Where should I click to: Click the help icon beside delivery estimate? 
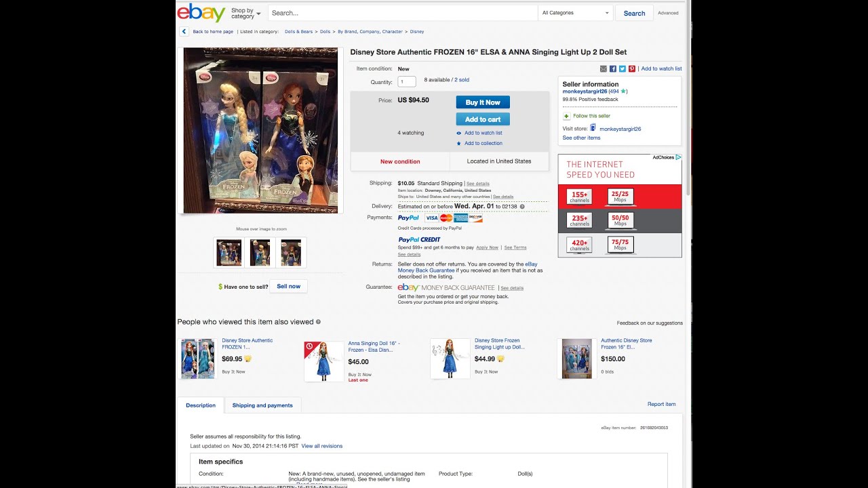521,206
